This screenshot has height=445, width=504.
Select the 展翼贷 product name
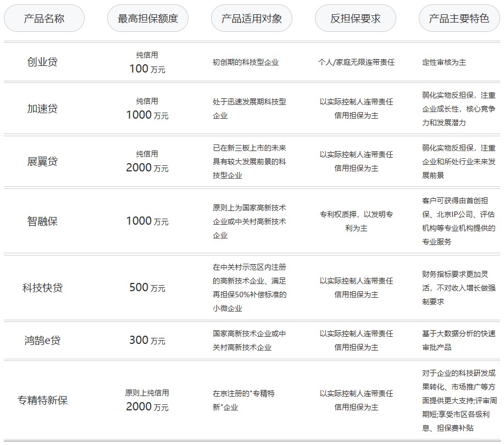tap(42, 162)
